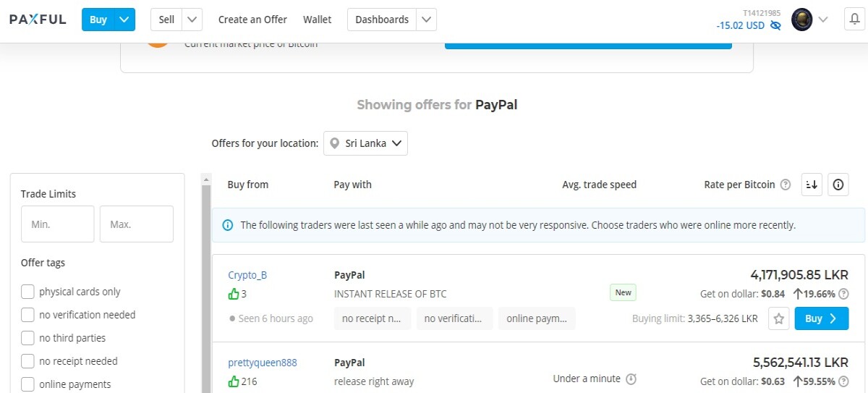Click thumbs-up icon for Crypto_B

234,294
